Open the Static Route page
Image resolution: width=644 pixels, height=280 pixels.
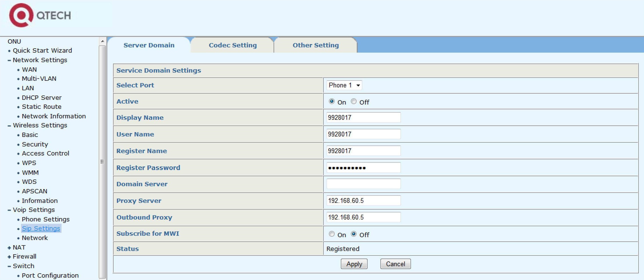click(42, 107)
